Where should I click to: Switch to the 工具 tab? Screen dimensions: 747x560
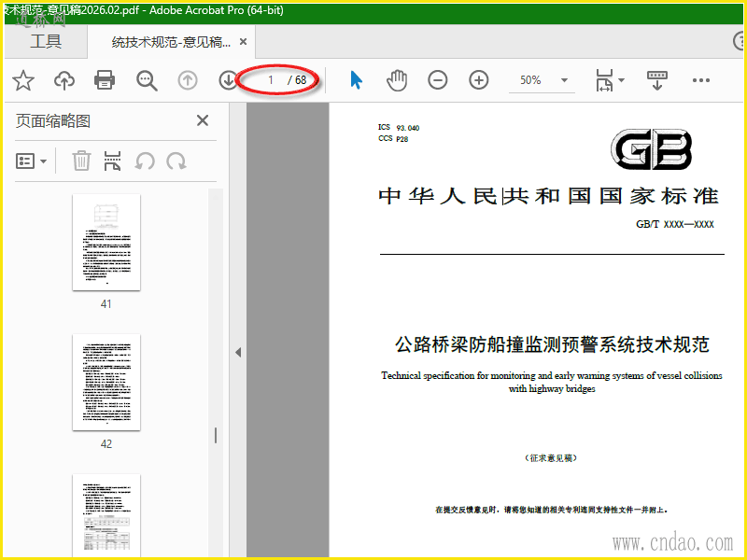[46, 42]
